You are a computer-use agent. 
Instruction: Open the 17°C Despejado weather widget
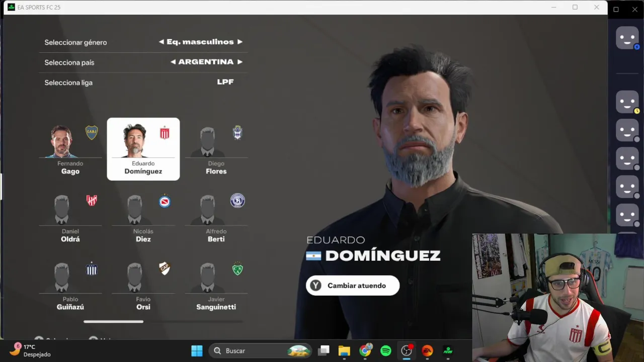pyautogui.click(x=30, y=350)
